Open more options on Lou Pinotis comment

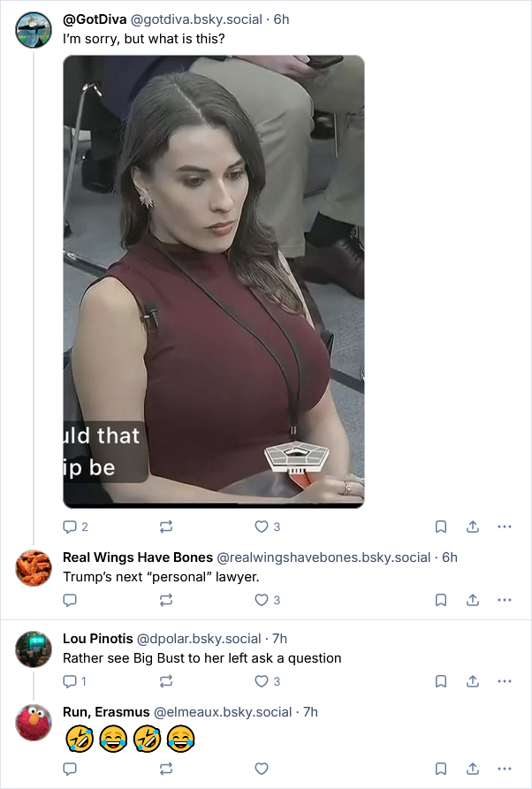[x=505, y=681]
